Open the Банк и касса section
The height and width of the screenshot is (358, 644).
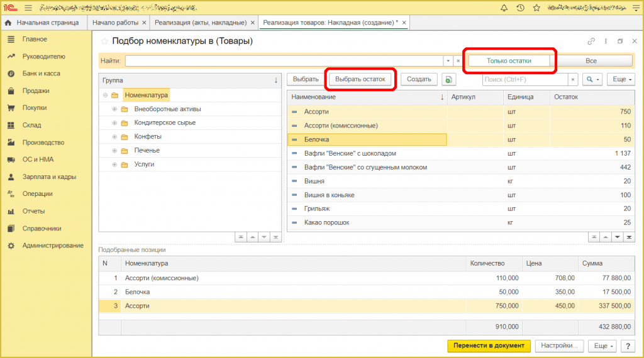pyautogui.click(x=41, y=73)
